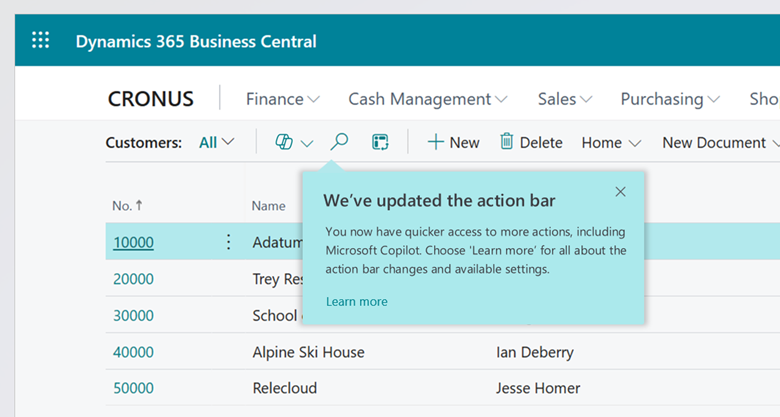Screen dimensions: 780x417
Task: Select the Alpine Ski House name cell
Action: (x=308, y=352)
